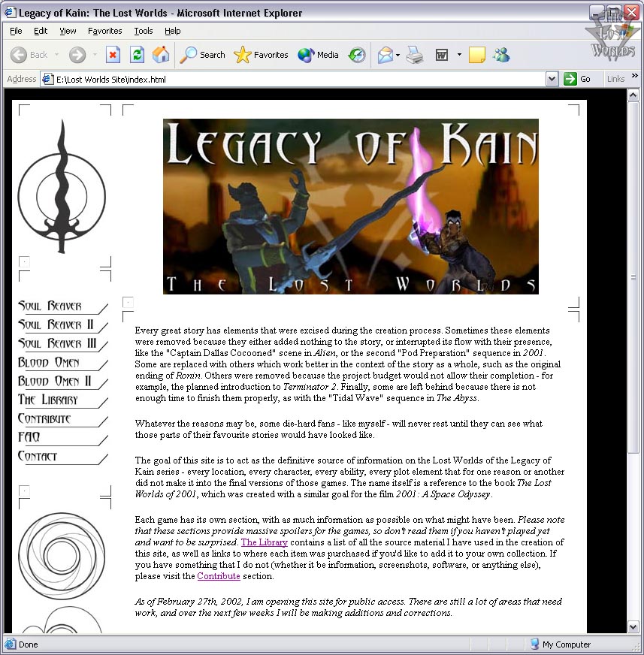Open the Edit menu
644x655 pixels.
pyautogui.click(x=41, y=31)
